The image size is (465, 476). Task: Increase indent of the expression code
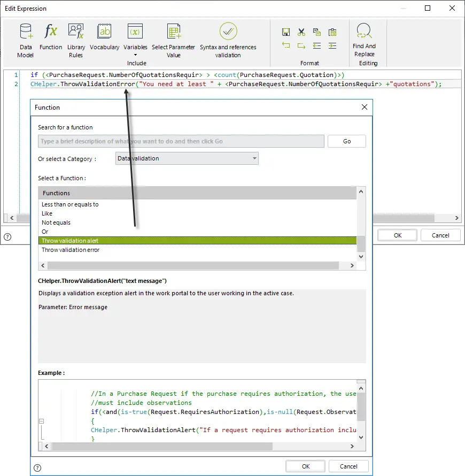point(332,45)
